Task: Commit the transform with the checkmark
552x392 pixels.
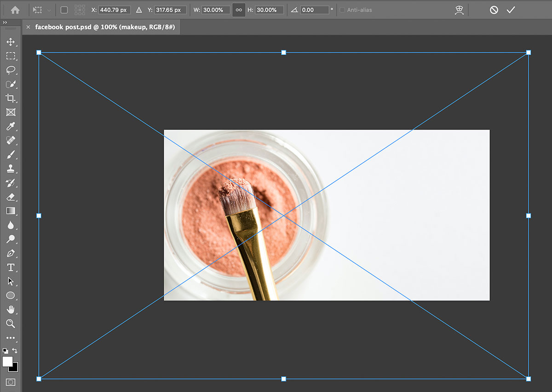Action: [511, 10]
